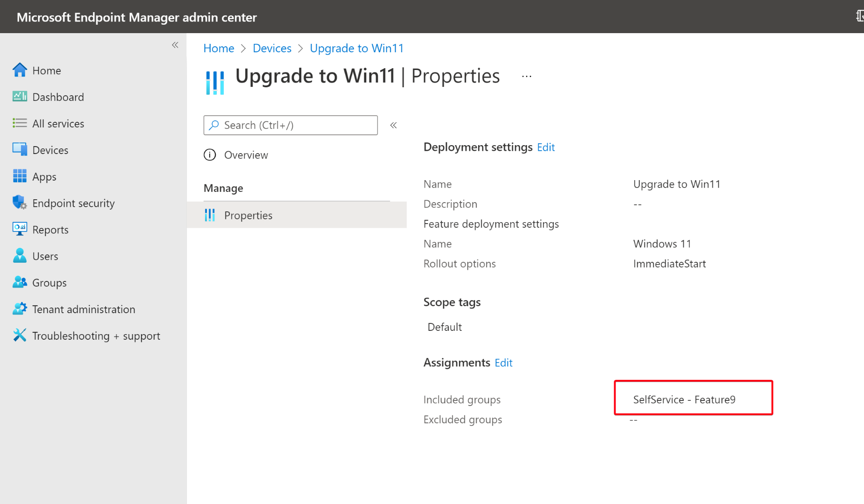Click the Reports screen icon

(20, 229)
